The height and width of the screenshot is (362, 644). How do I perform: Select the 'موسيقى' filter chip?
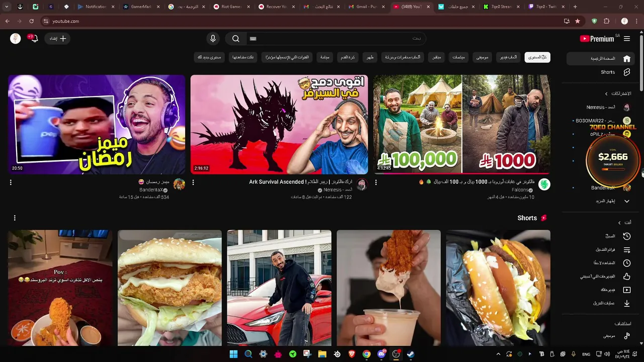click(x=482, y=57)
